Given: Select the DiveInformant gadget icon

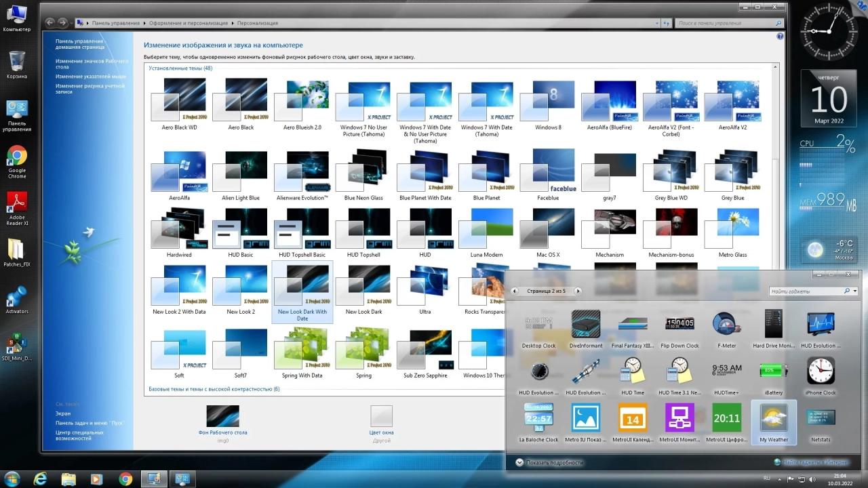Looking at the screenshot, I should point(586,324).
